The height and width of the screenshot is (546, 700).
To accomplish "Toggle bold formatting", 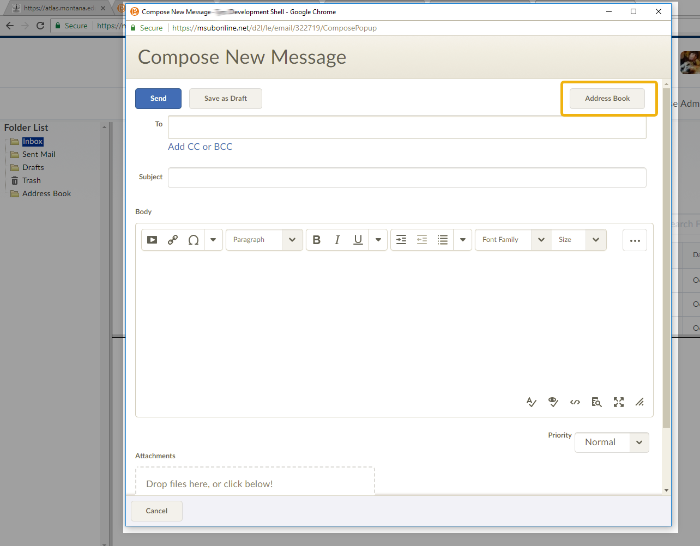I will [317, 240].
